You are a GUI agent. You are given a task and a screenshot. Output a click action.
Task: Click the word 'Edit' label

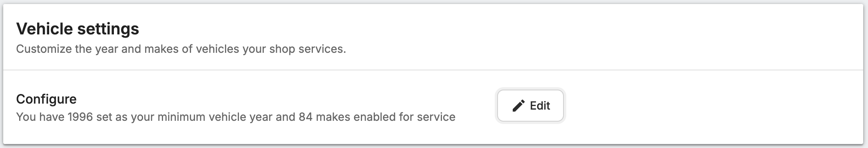pos(540,106)
